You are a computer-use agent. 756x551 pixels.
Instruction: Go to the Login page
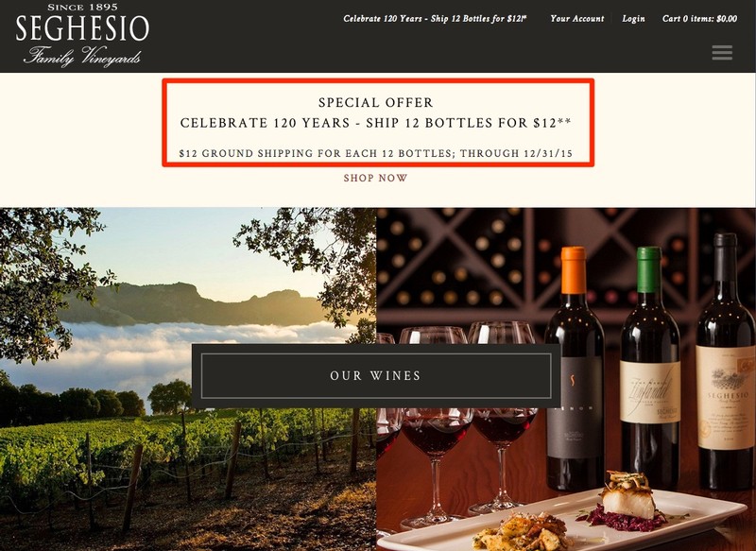point(633,18)
